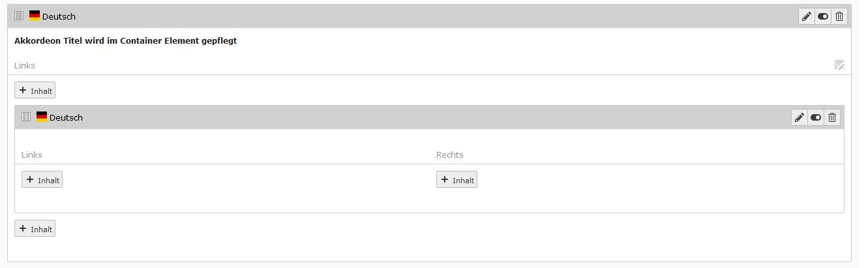Click the column edit icon beside accordion Links
The image size is (868, 268).
[839, 65]
